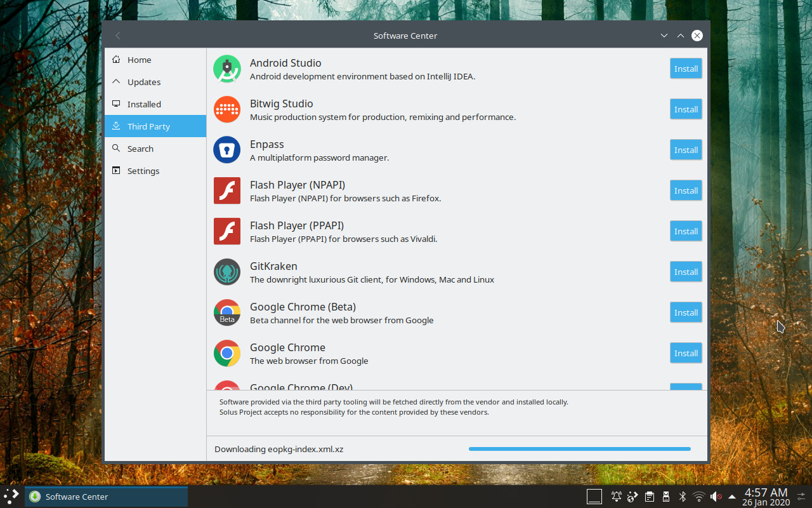Click the eopkg-index download progress bar

point(579,449)
